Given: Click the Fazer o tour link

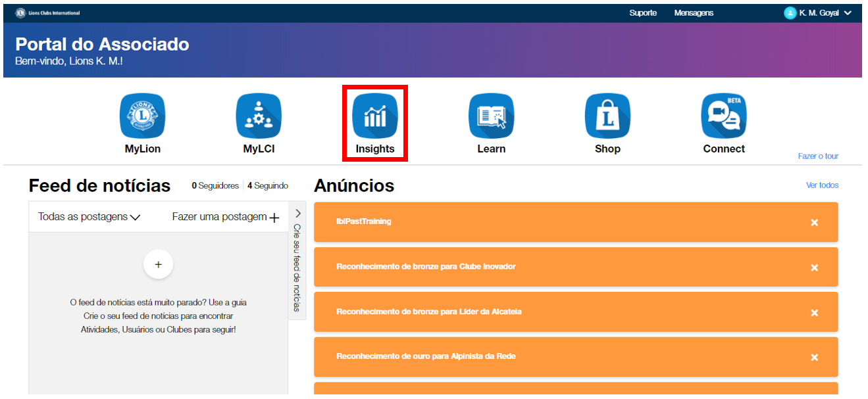Looking at the screenshot, I should 818,156.
